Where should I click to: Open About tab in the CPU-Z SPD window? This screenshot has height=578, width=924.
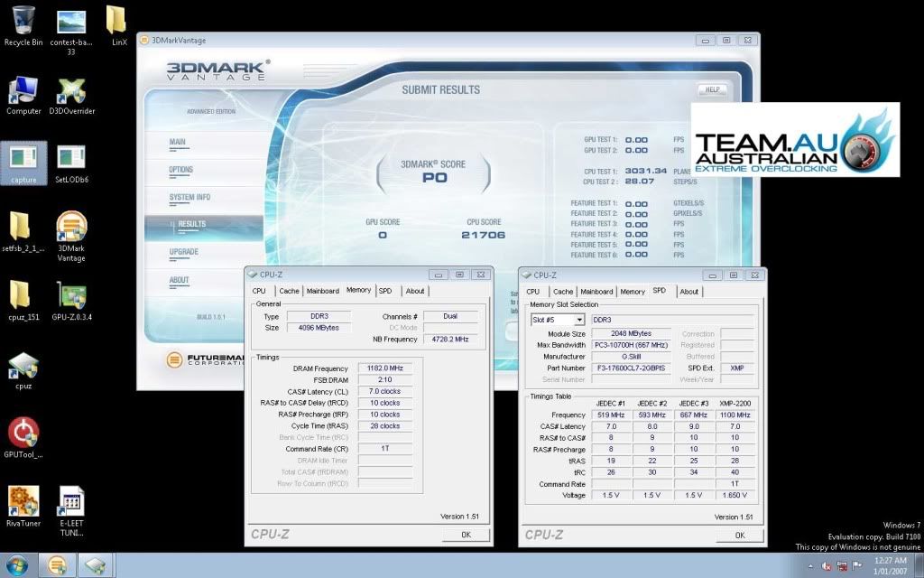click(x=688, y=292)
